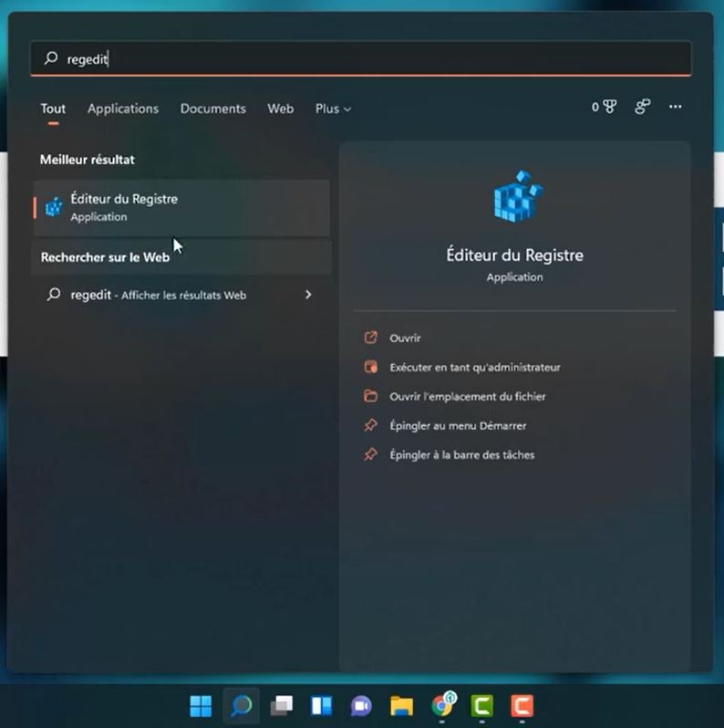Click the administrator shield icon

(370, 367)
